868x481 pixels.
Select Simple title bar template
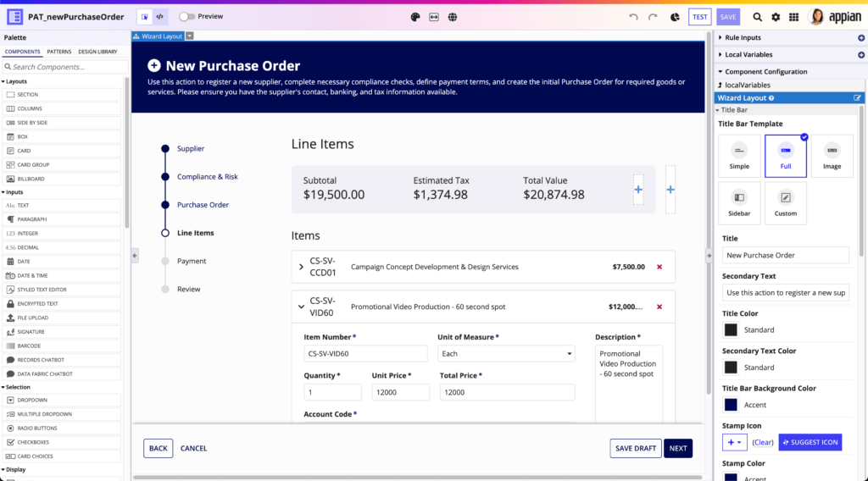point(739,156)
